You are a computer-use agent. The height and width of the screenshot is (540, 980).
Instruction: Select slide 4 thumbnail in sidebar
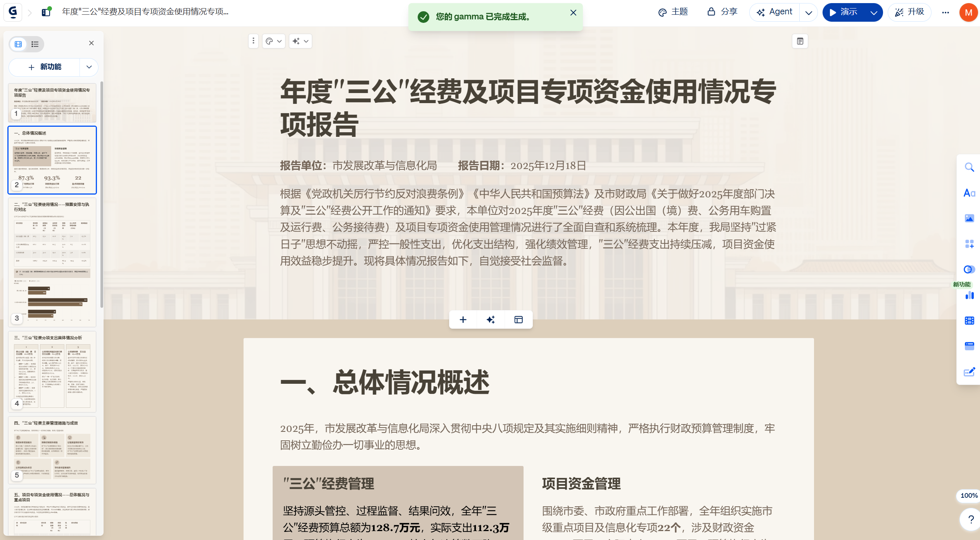pyautogui.click(x=52, y=371)
